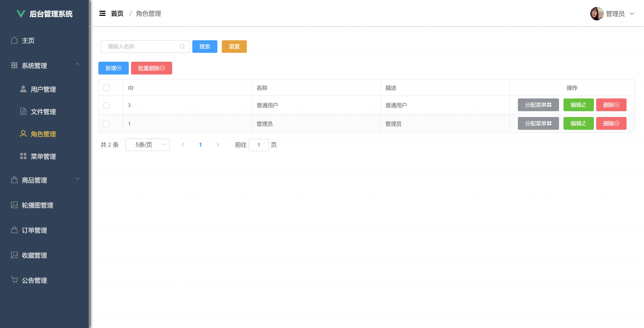Focus the 前往 page jump input

point(259,145)
